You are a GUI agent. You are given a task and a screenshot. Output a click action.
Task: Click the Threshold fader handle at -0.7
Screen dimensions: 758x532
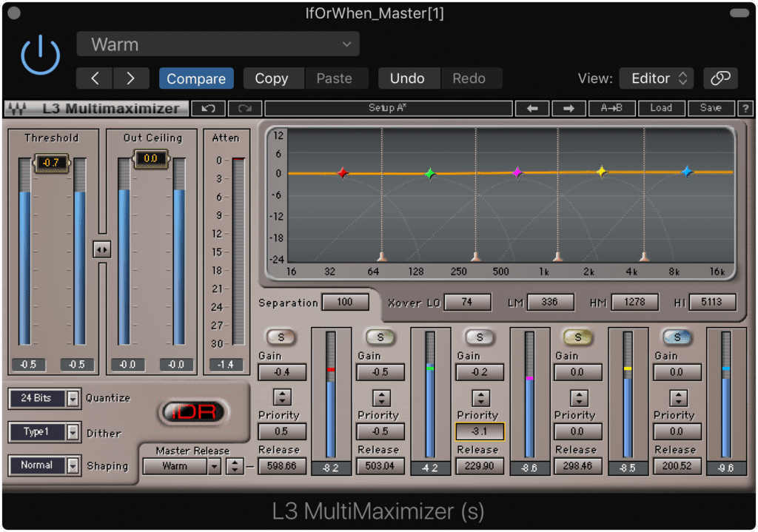pos(51,164)
